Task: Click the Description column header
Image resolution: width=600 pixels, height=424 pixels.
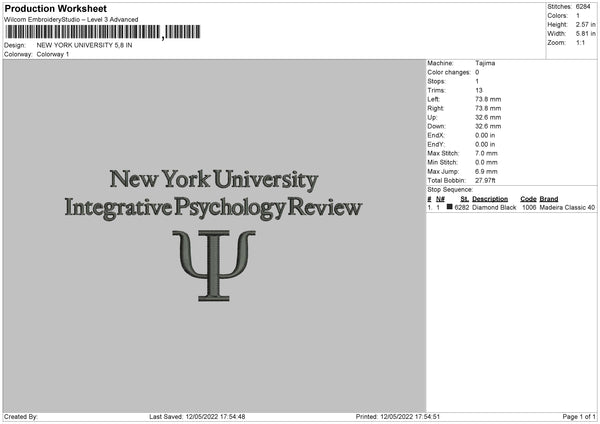Action: pyautogui.click(x=490, y=199)
